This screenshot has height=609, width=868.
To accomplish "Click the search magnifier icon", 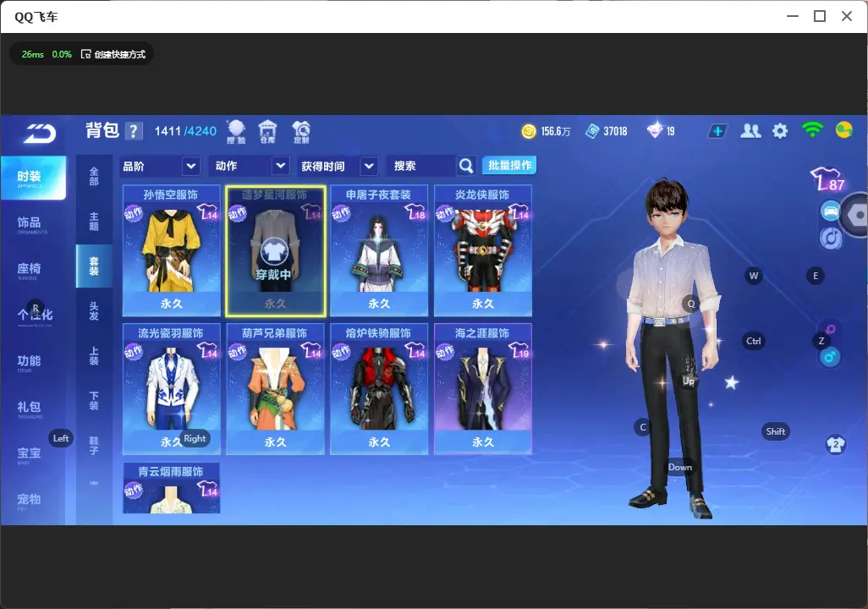I will tap(466, 166).
